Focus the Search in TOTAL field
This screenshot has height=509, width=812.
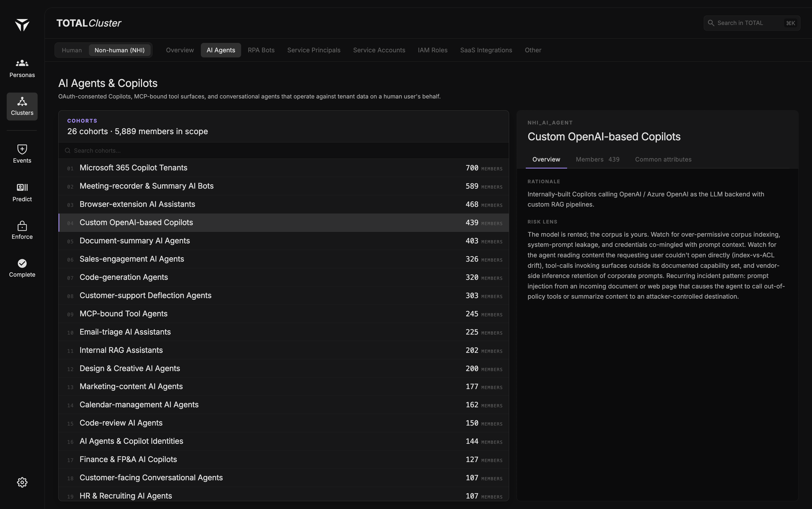tap(752, 23)
